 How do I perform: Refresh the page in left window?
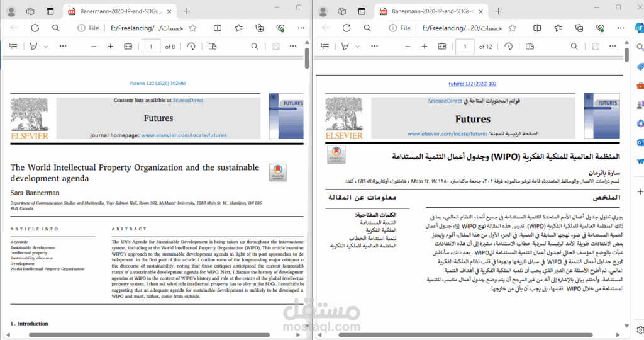coord(35,28)
